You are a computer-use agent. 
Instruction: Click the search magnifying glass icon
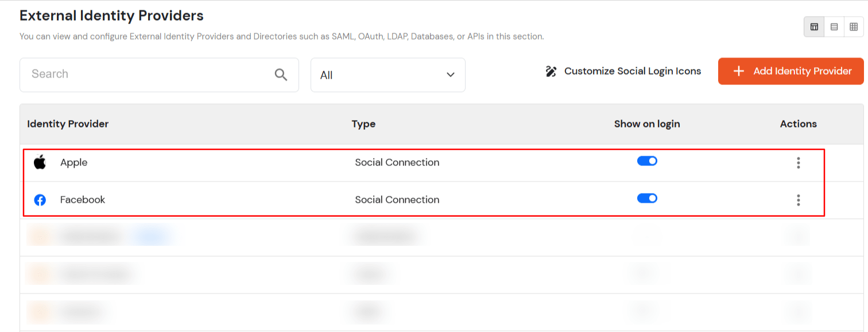point(281,74)
